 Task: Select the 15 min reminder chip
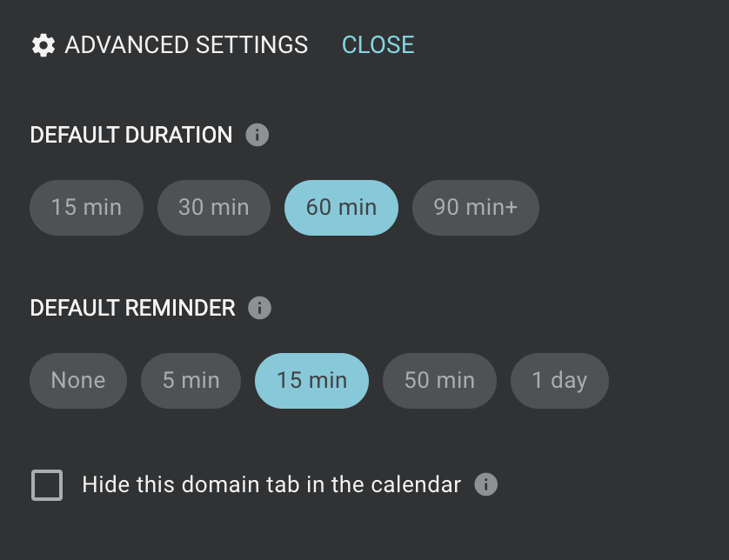(311, 380)
